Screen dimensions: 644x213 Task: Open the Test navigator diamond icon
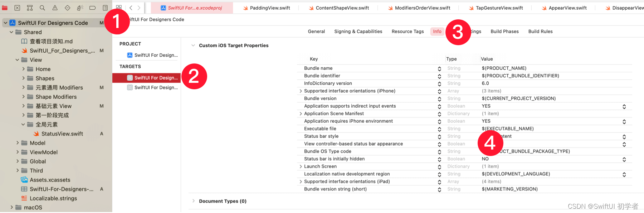coord(67,8)
